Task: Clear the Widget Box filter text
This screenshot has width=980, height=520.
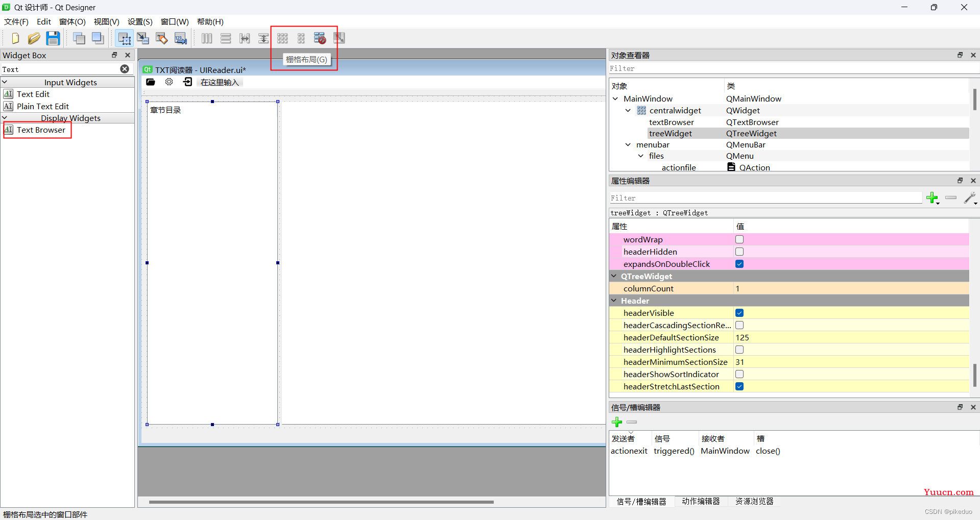Action: pos(125,69)
